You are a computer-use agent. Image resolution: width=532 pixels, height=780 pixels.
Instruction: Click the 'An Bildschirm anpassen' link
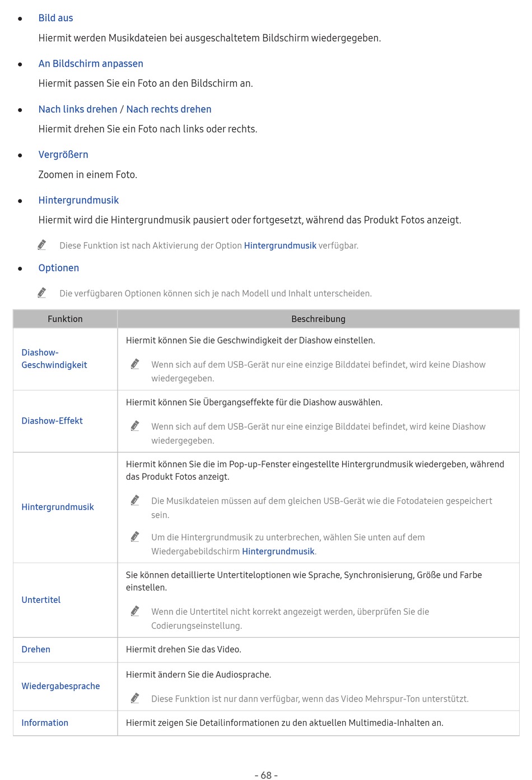point(91,63)
